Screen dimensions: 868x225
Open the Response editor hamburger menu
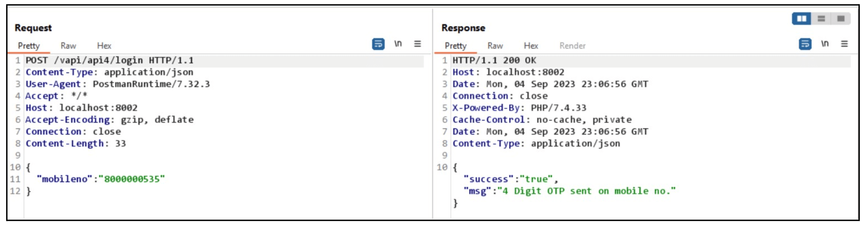tap(844, 44)
